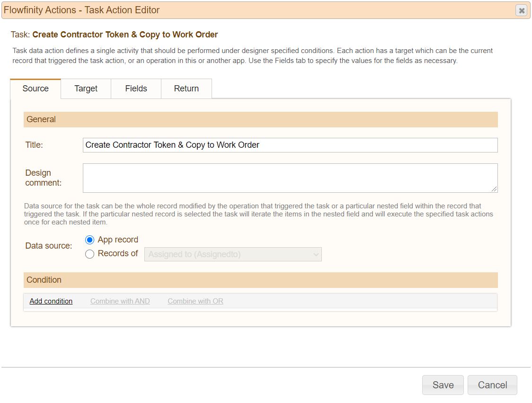Select the Records of radio button
The height and width of the screenshot is (403, 532).
89,254
